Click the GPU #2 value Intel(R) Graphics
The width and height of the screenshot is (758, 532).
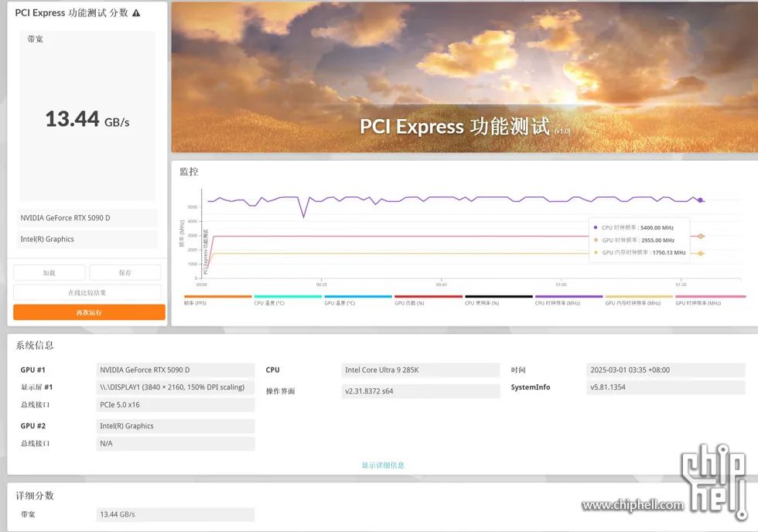click(176, 426)
